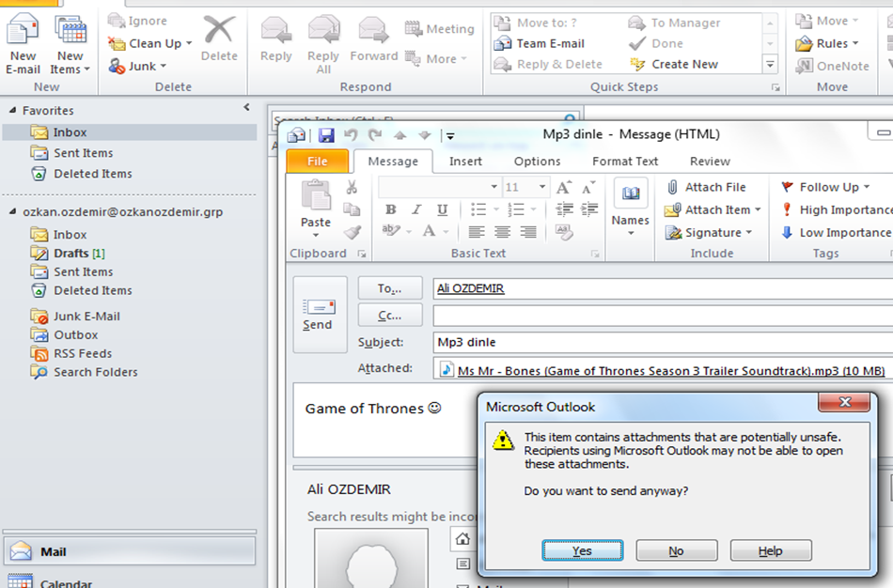Click the Send button

320,315
